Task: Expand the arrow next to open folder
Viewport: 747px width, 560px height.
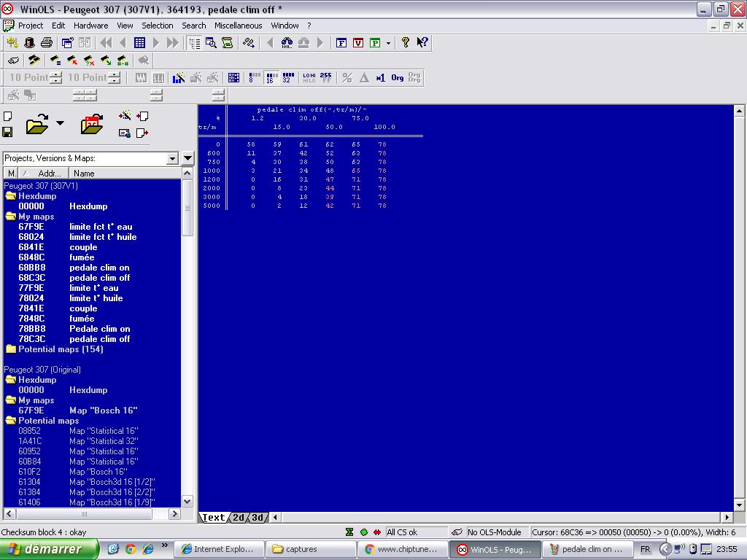Action: point(60,123)
